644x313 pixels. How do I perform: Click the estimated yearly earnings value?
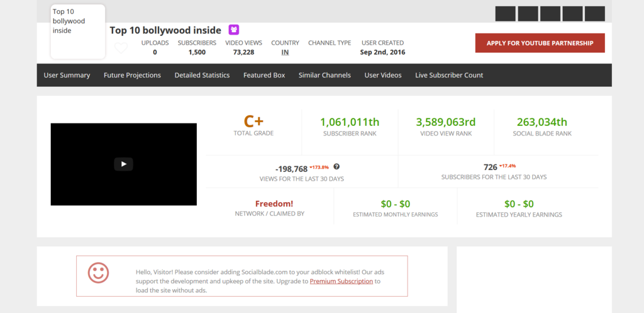(x=519, y=204)
